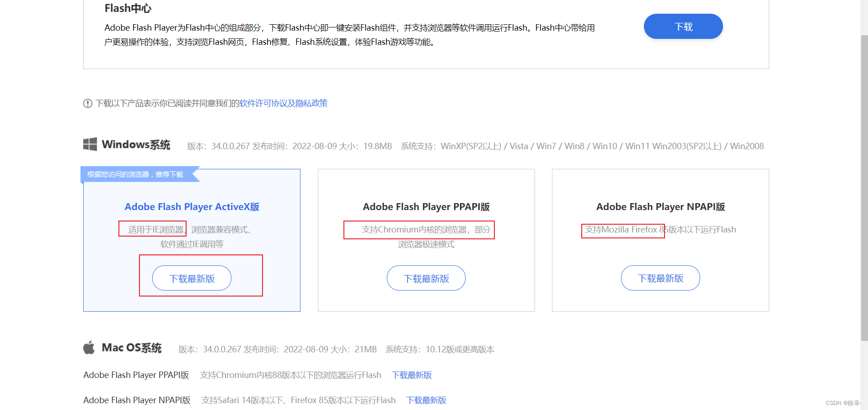This screenshot has width=868, height=410.
Task: Click the page vertical scrollbar thumb
Action: pos(864,188)
